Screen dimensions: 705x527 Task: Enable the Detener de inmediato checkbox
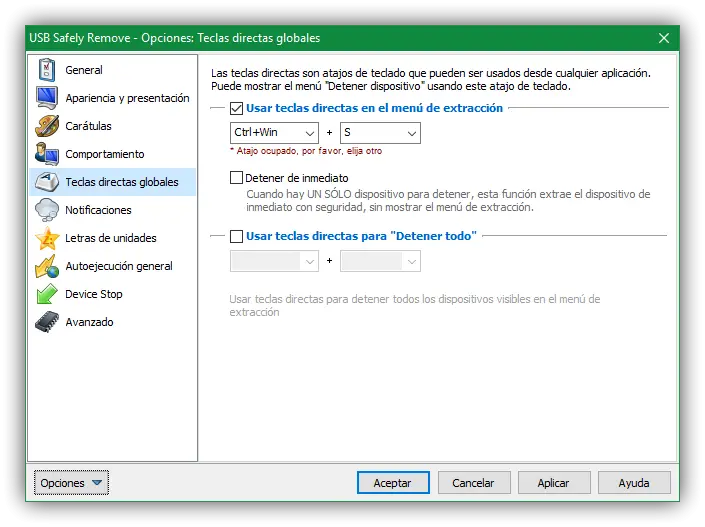point(236,178)
